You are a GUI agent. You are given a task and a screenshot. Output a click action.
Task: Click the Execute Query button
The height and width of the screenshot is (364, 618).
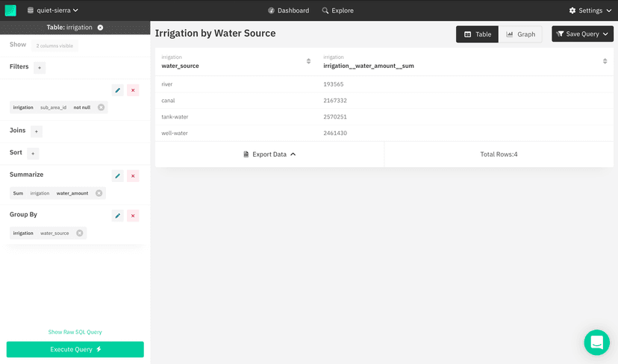click(x=75, y=349)
